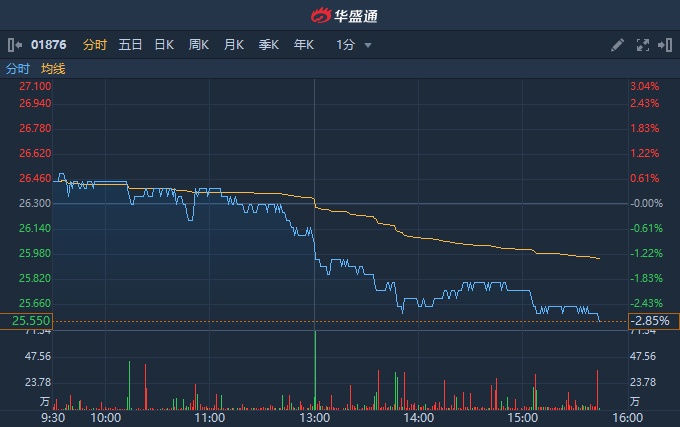The width and height of the screenshot is (680, 427).
Task: Collapse right panel using arrow-bar icon
Action: tap(665, 45)
